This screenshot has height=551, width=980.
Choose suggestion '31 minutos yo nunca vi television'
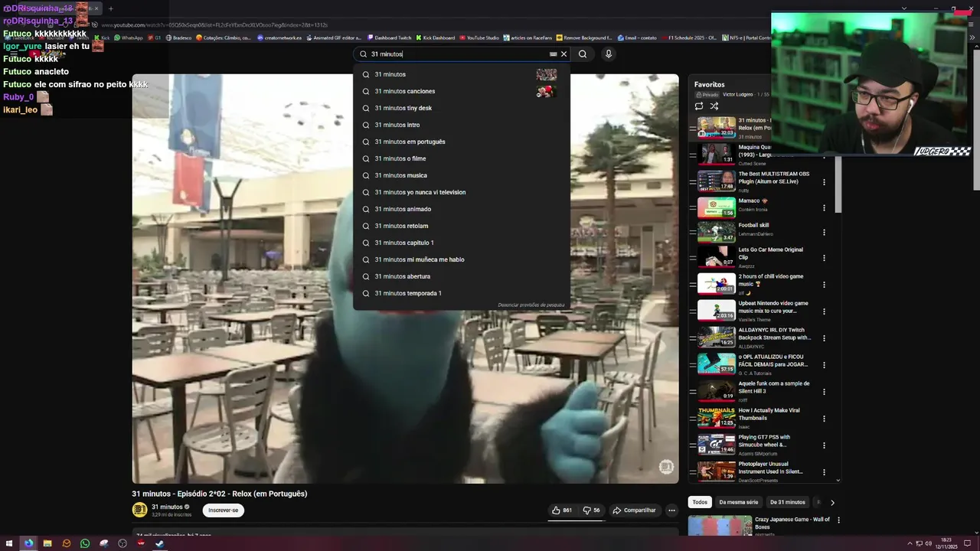click(461, 192)
